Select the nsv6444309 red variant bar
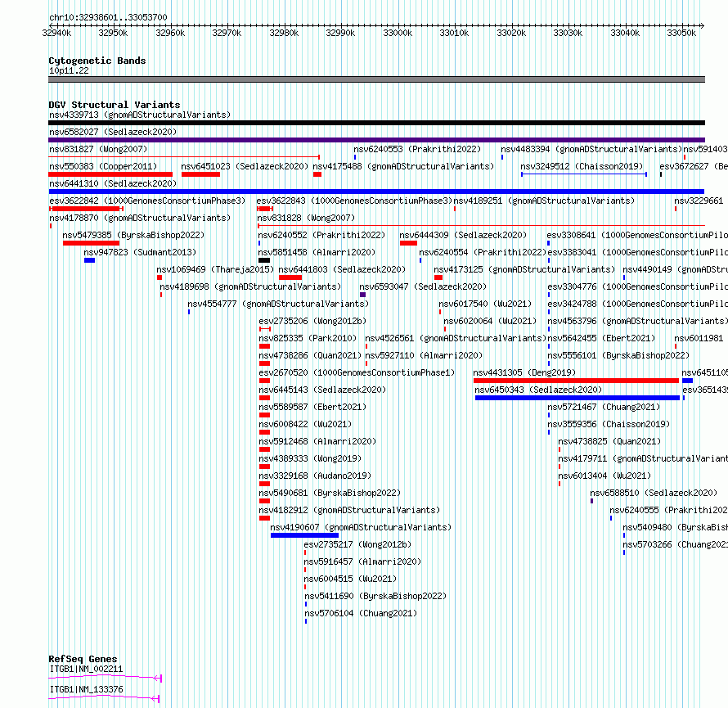The image size is (728, 708). [408, 243]
